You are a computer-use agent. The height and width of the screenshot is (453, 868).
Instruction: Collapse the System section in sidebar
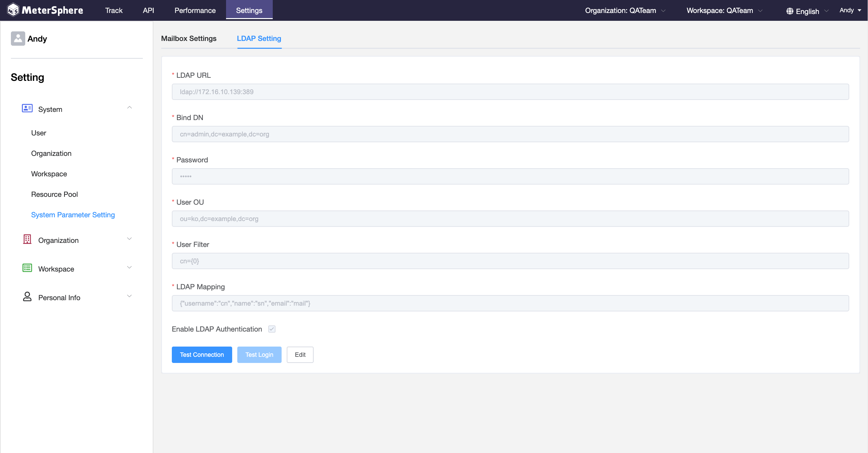[130, 107]
